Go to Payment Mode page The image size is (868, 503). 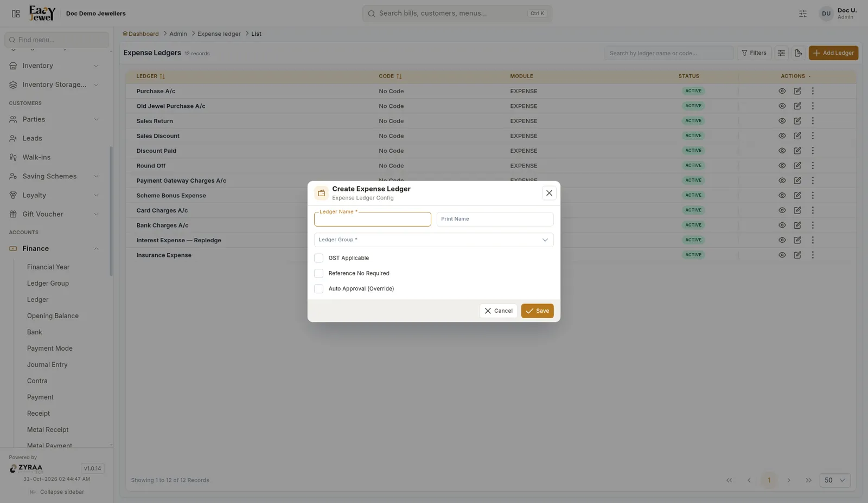click(50, 349)
